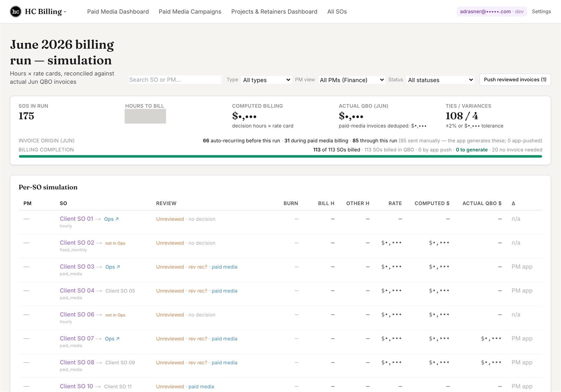Viewport: 561px width, 392px height.
Task: Click Client SO 09 linked SO text
Action: pos(120,363)
